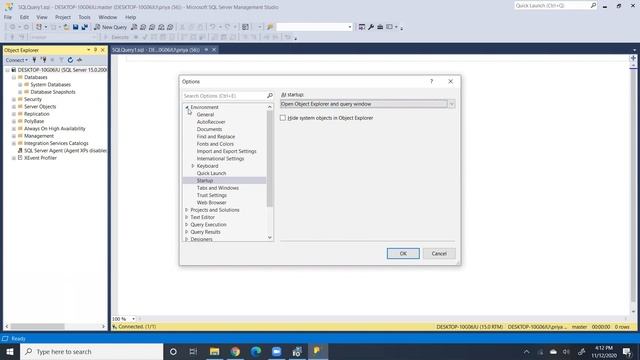Image resolution: width=640 pixels, height=360 pixels.
Task: Open the action center notification icon
Action: (627, 351)
